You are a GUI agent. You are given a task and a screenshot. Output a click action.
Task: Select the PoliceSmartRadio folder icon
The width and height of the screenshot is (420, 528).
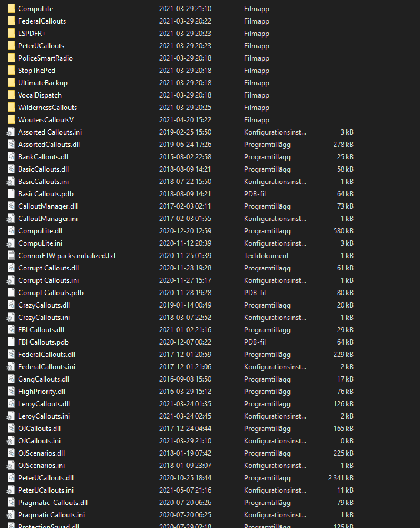tap(11, 58)
